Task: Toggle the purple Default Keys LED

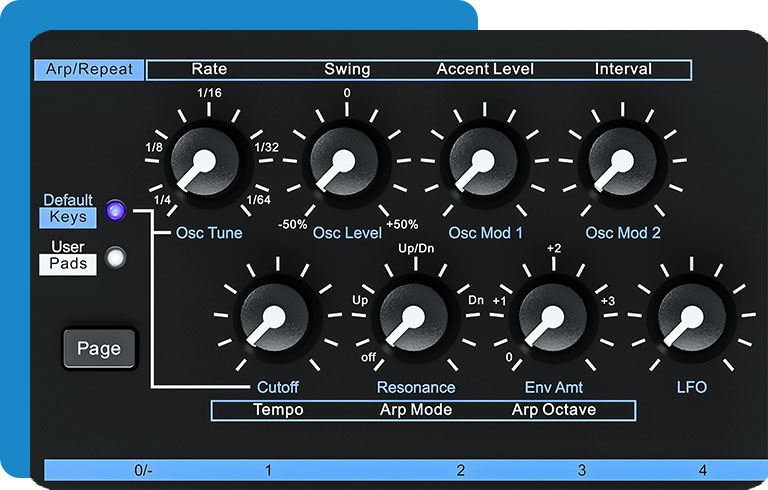Action: (x=116, y=211)
